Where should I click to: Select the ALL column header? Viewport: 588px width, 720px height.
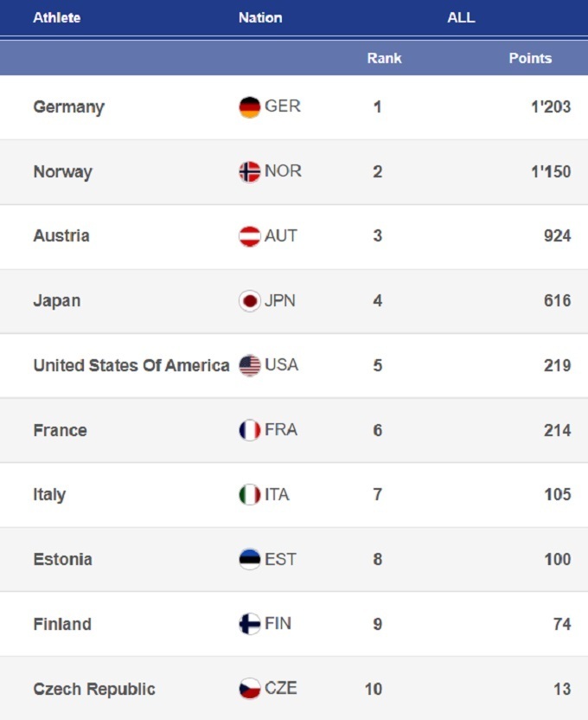click(x=461, y=17)
